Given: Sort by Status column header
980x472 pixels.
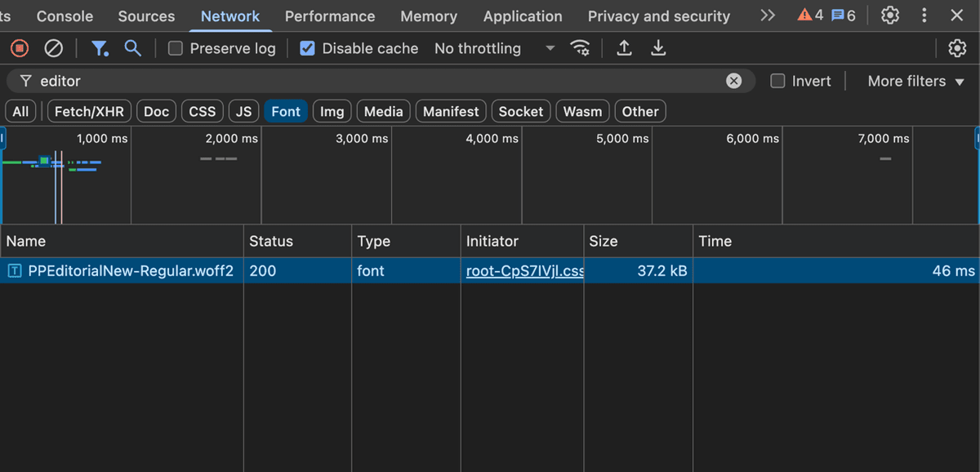Looking at the screenshot, I should pos(297,241).
